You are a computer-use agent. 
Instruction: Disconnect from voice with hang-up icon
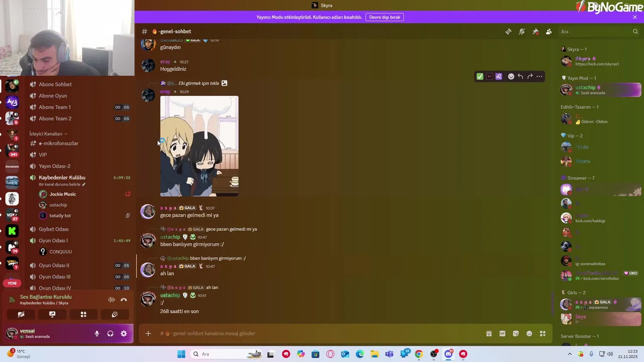[x=124, y=300]
